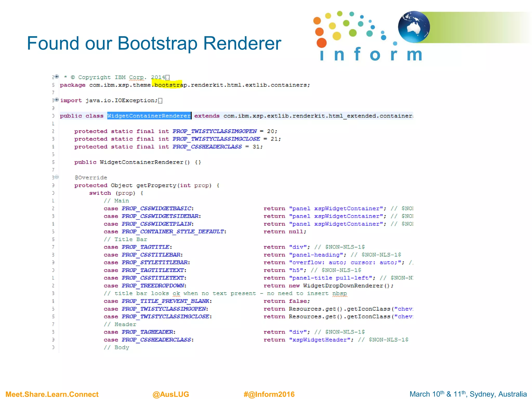The image size is (532, 399).
Task: Click case PROP_STYLETITLEBAR
Action: (x=147, y=263)
